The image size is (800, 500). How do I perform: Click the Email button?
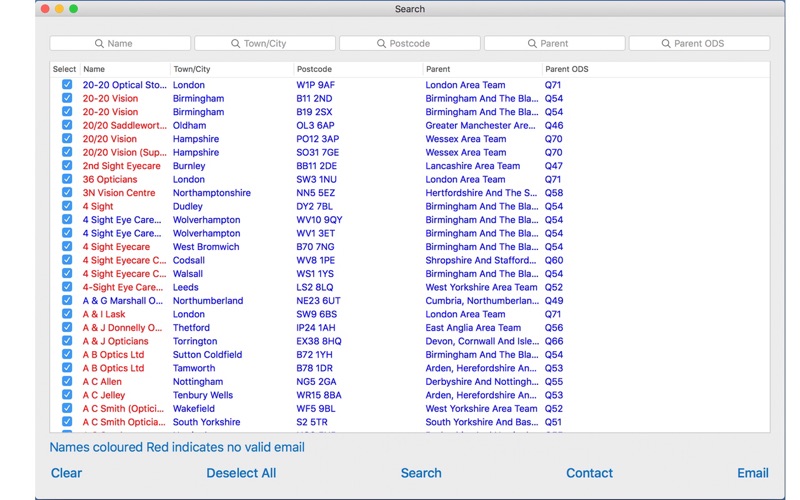point(753,473)
